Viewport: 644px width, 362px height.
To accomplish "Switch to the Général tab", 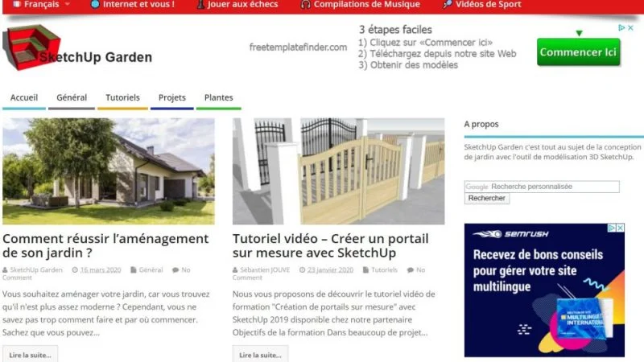I will click(72, 97).
